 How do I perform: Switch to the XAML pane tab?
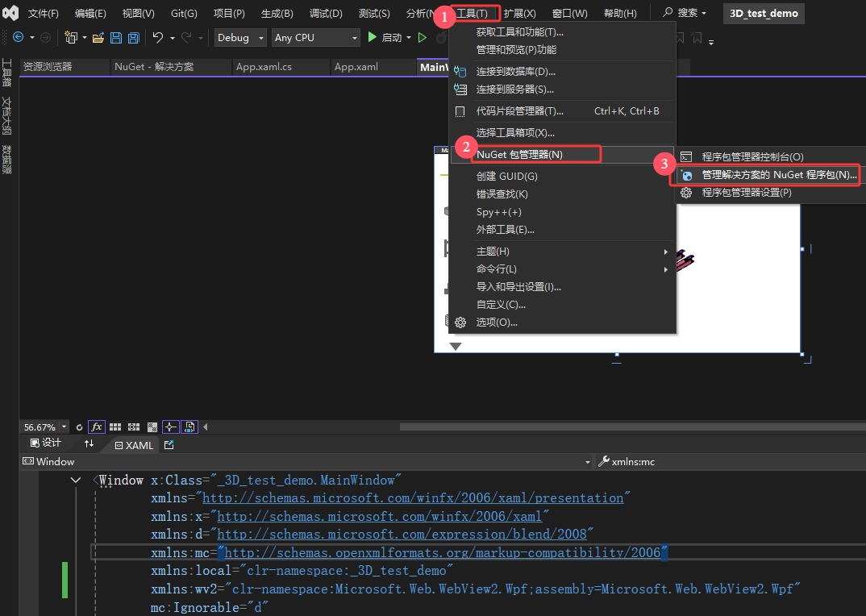click(x=134, y=445)
